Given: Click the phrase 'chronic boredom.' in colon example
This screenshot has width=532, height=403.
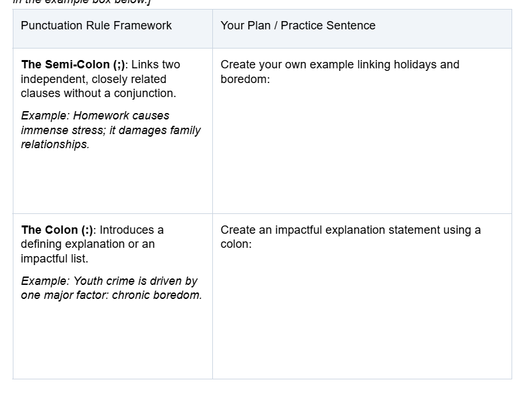Looking at the screenshot, I should click(157, 295).
